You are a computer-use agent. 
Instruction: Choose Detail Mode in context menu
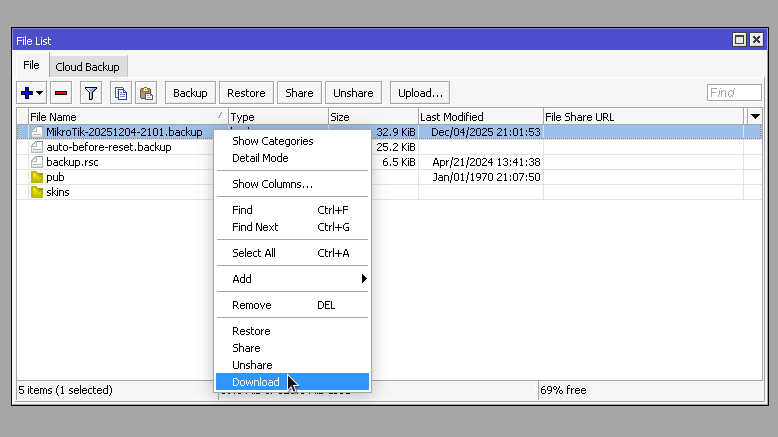point(260,158)
